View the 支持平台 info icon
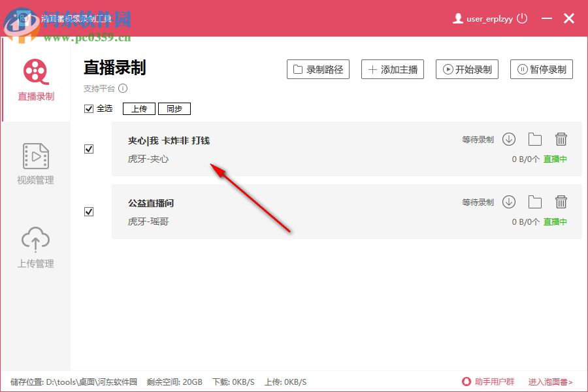The height and width of the screenshot is (392, 588). coord(123,88)
